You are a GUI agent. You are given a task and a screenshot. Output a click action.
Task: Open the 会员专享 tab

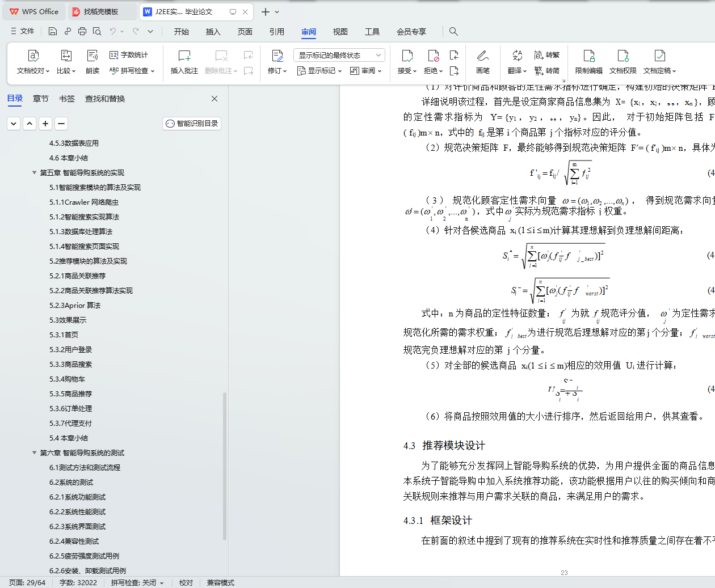coord(411,32)
